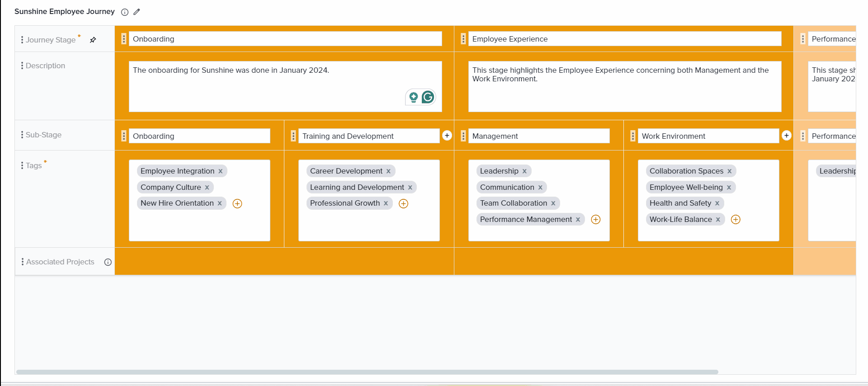The width and height of the screenshot is (868, 386).
Task: Add a tag to the Management tags box
Action: point(596,220)
